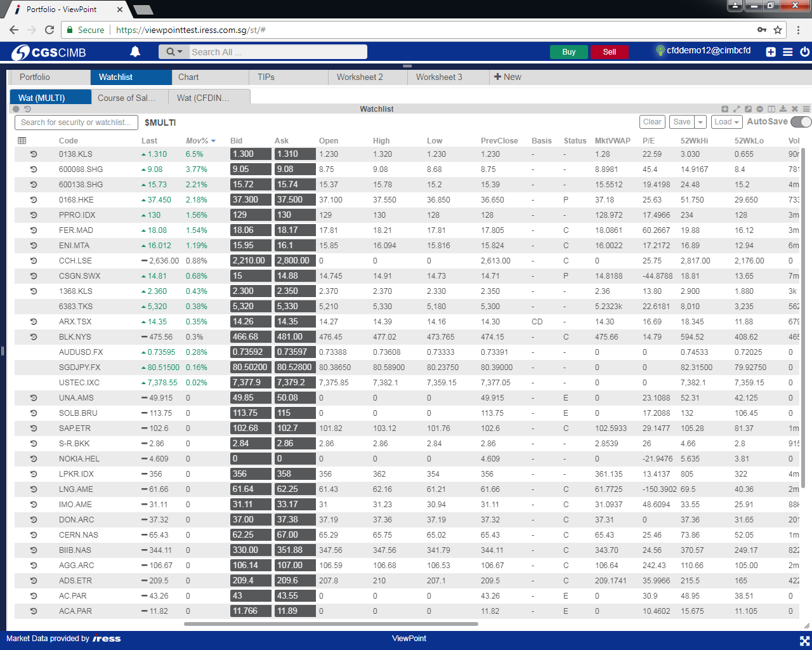Click the green Buy button
Screen dimensions: 812x650
[x=568, y=52]
